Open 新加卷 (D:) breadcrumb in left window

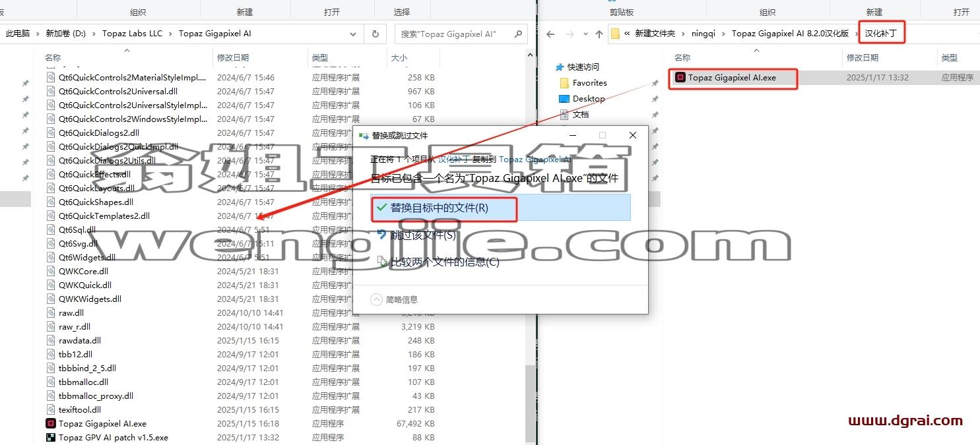[65, 34]
